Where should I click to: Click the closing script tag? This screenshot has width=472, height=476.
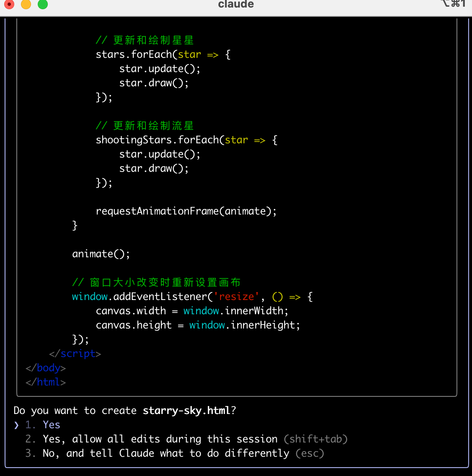click(x=75, y=354)
